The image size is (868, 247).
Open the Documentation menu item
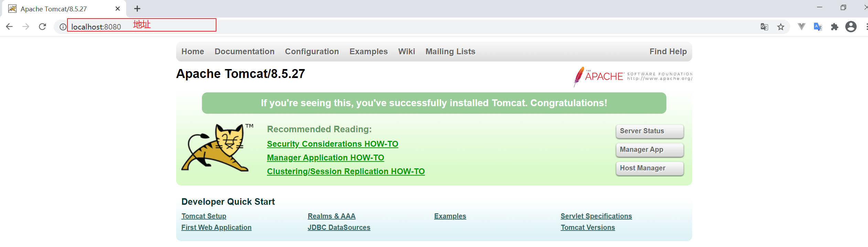coord(244,52)
